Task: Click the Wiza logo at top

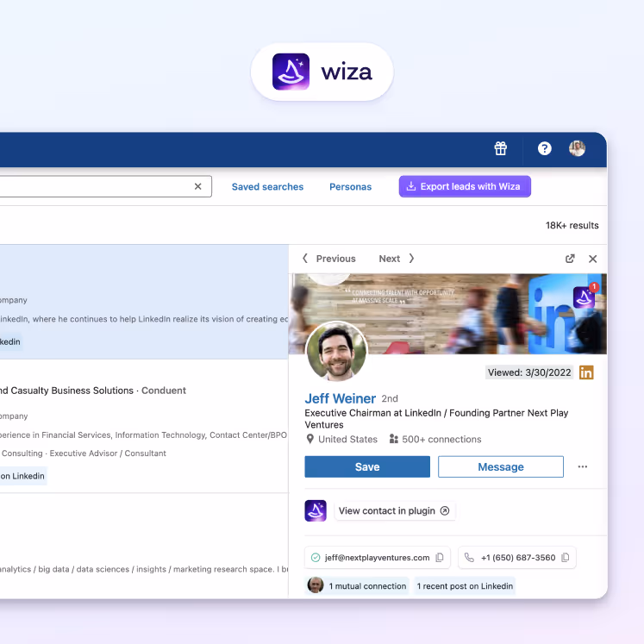Action: [322, 72]
